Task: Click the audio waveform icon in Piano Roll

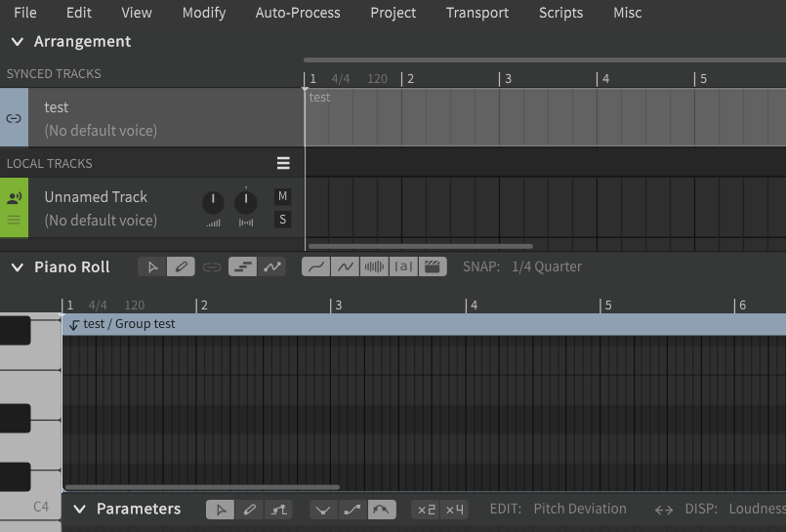Action: (x=374, y=267)
